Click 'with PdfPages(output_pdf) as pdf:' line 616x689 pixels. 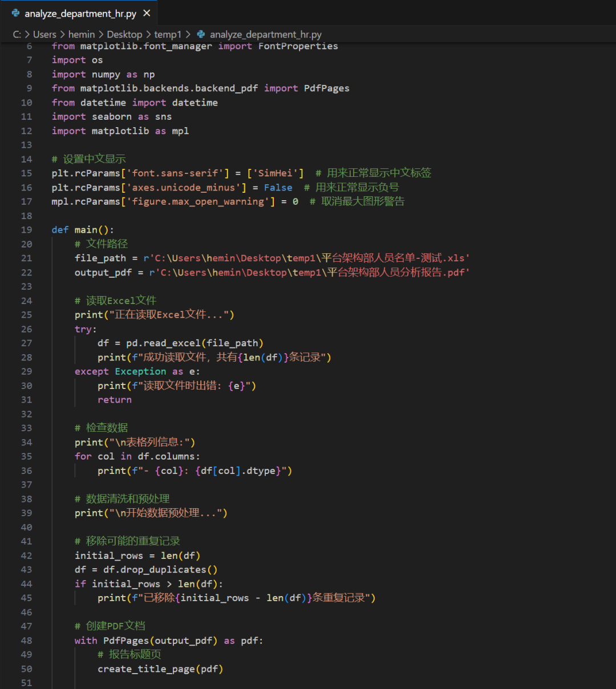click(169, 641)
